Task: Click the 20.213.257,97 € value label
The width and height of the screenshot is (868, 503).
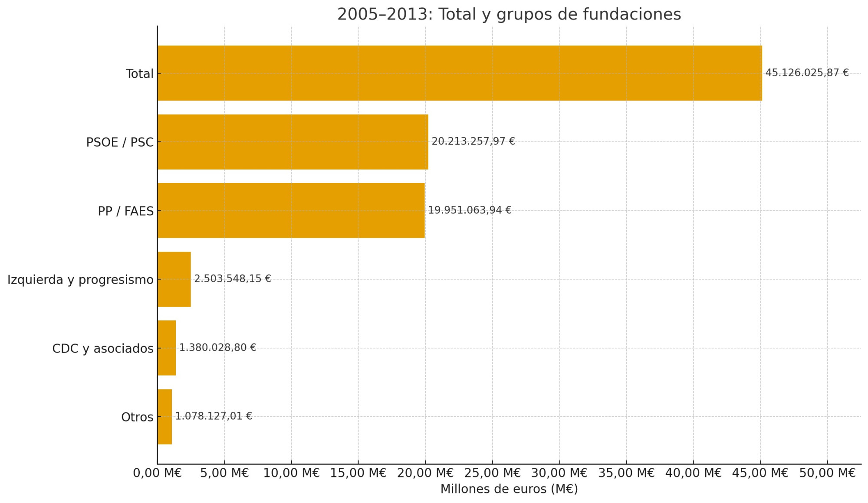Action: [473, 141]
